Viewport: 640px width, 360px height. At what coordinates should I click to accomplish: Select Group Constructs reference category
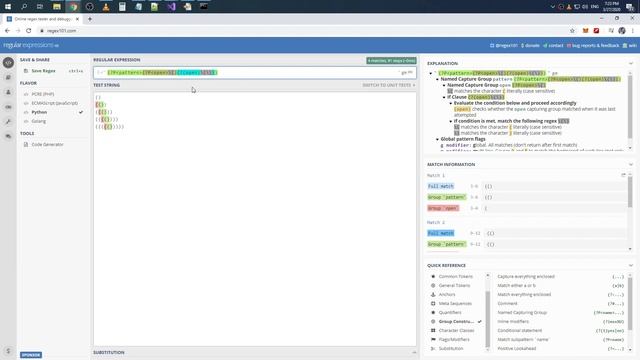click(456, 321)
